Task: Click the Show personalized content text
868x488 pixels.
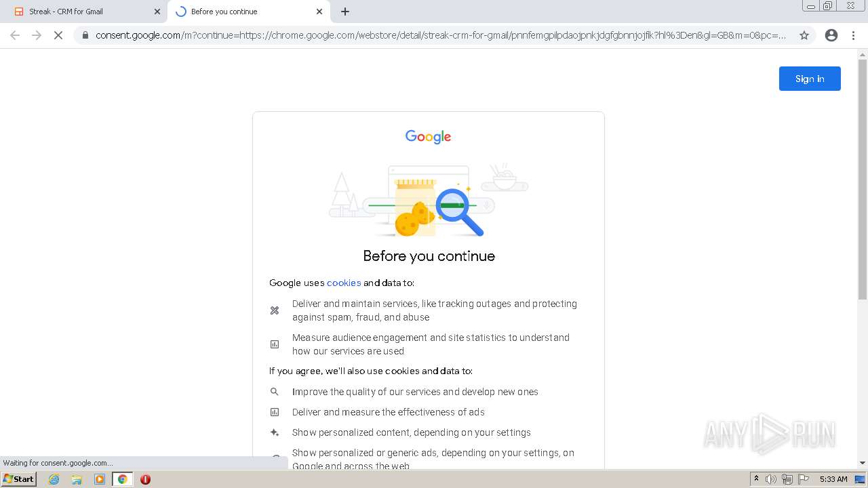Action: tap(412, 432)
